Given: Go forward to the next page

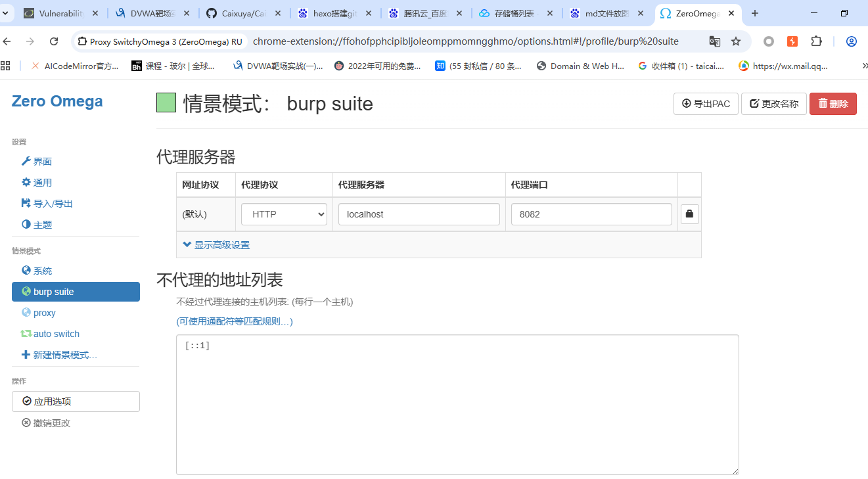Looking at the screenshot, I should (x=30, y=41).
